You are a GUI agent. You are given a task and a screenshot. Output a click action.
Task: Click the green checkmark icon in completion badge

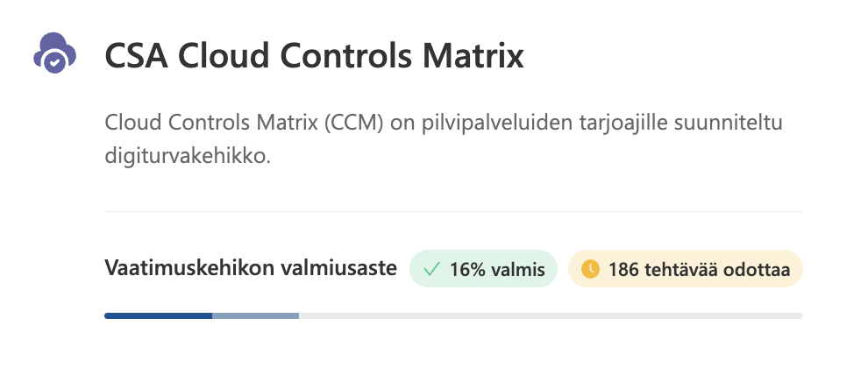(x=430, y=270)
